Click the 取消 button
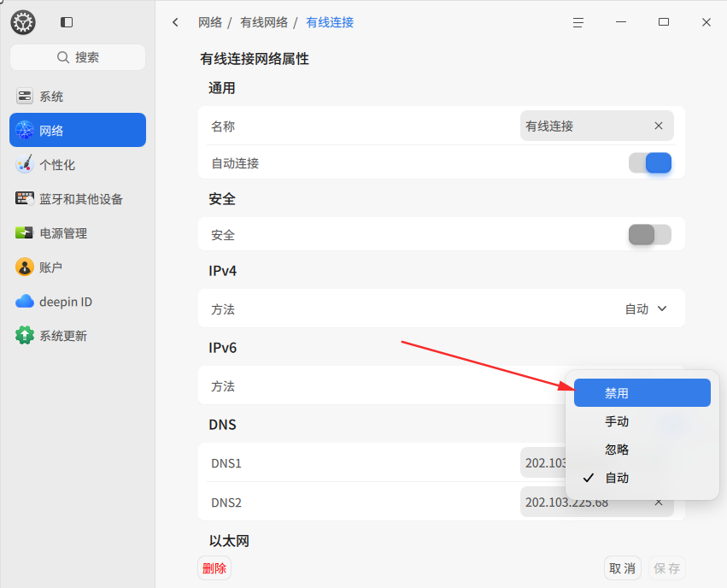Screen dimensions: 727x588 622,568
